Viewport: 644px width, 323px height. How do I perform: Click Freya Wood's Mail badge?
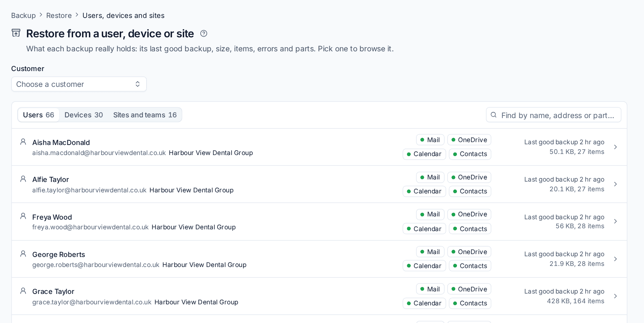click(x=430, y=214)
